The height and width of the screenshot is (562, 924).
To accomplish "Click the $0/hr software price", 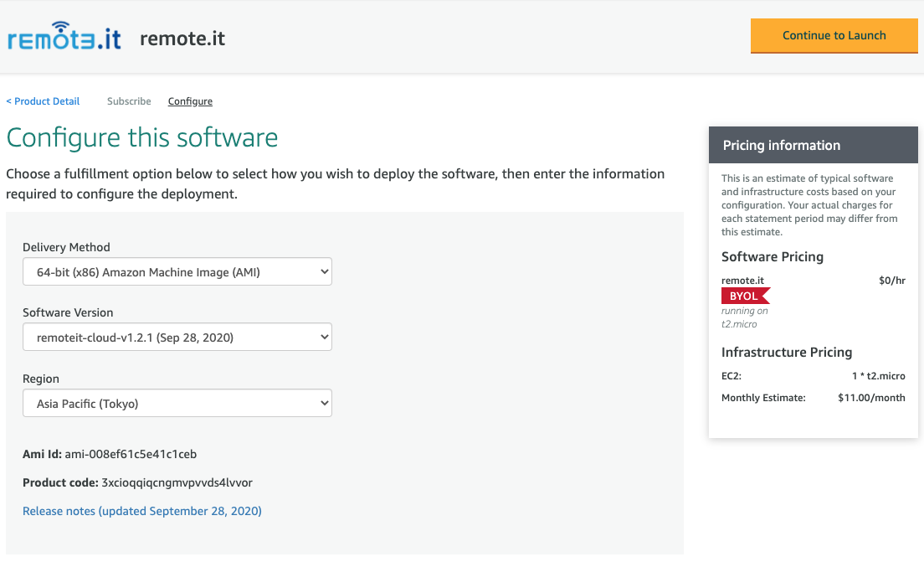I will click(891, 281).
